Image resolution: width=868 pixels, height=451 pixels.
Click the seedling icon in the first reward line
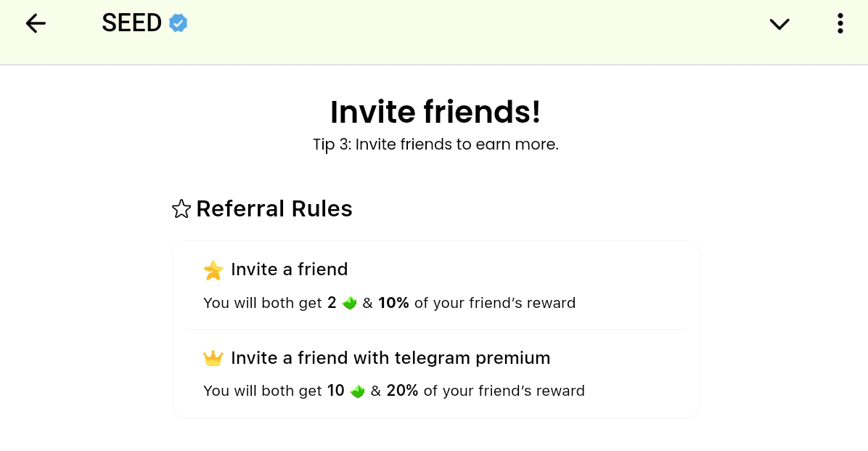point(349,303)
